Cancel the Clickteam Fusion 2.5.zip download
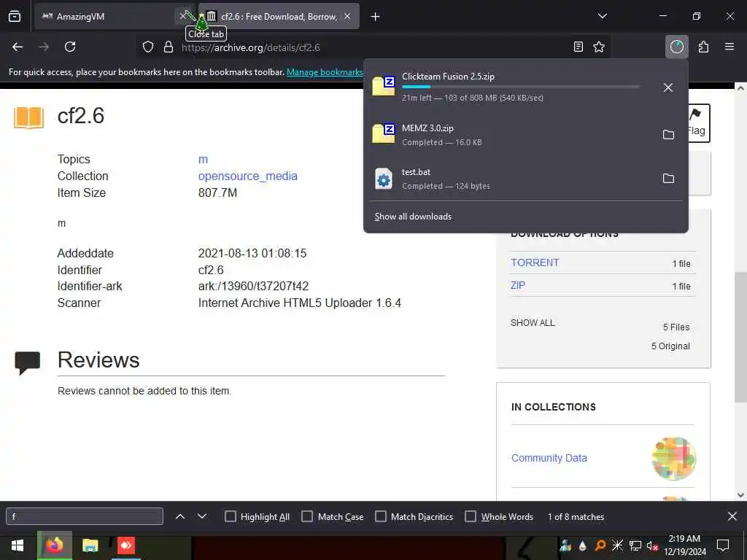The image size is (747, 560). tap(668, 87)
